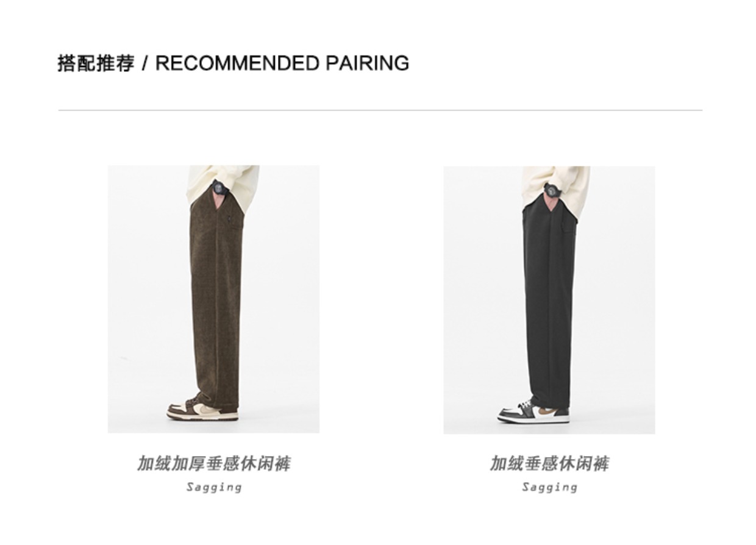Click the cream sweater in right photo
Screen dimensions: 756x545
click(555, 183)
